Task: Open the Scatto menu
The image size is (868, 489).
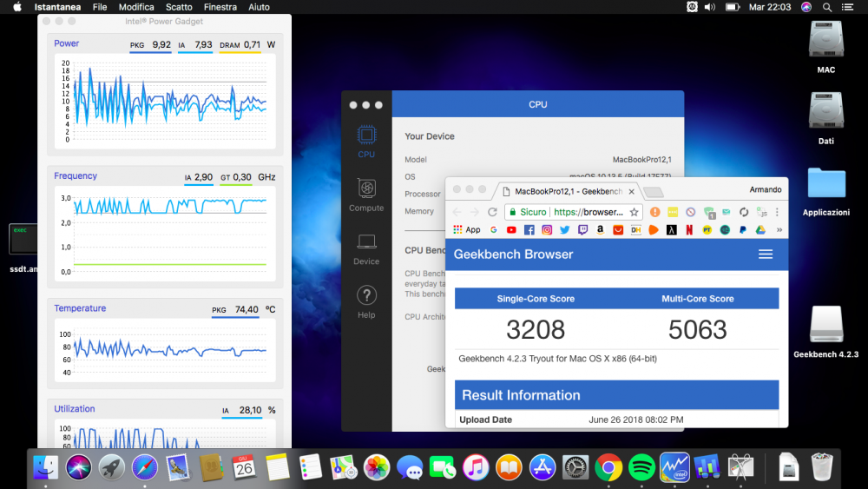Action: point(179,7)
